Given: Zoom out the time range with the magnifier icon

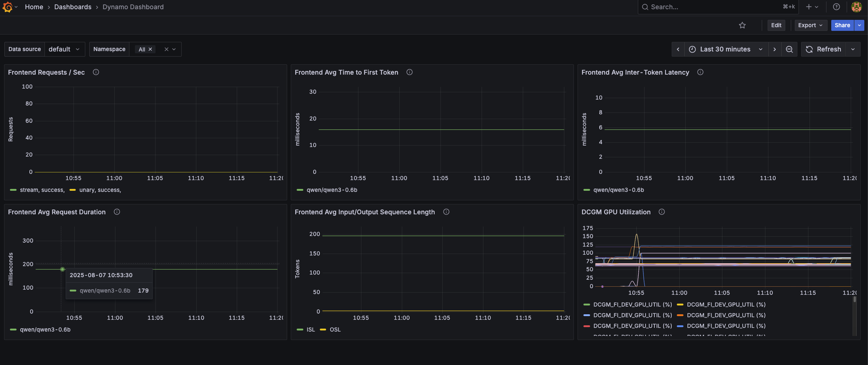Looking at the screenshot, I should [789, 49].
